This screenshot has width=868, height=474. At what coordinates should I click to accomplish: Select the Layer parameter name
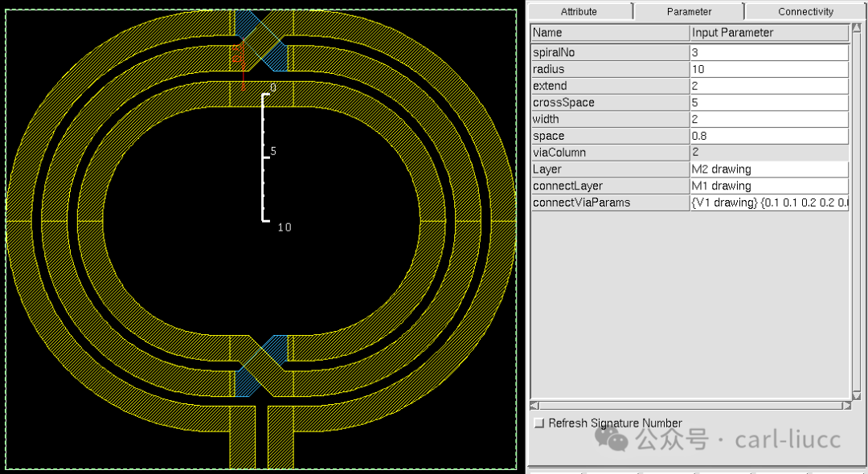point(610,169)
